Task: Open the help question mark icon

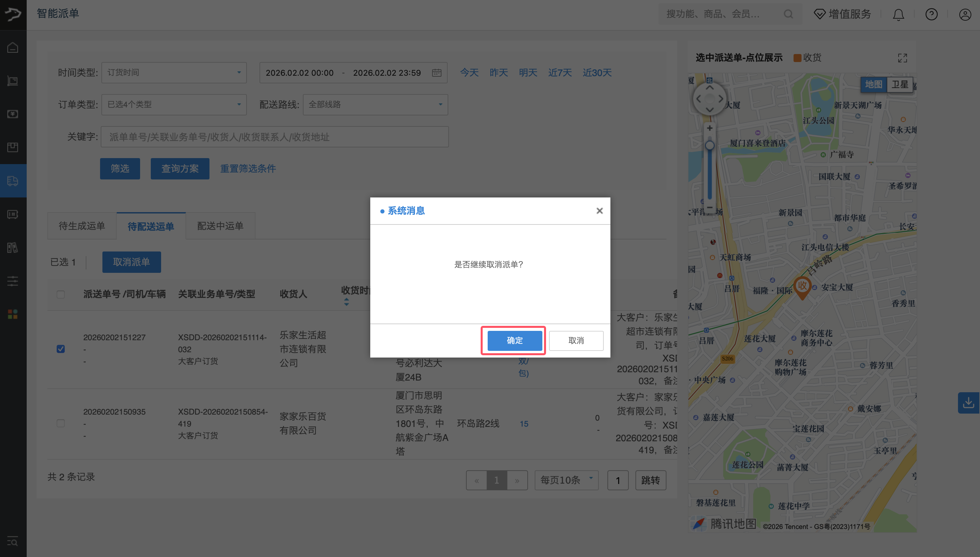Action: (931, 14)
